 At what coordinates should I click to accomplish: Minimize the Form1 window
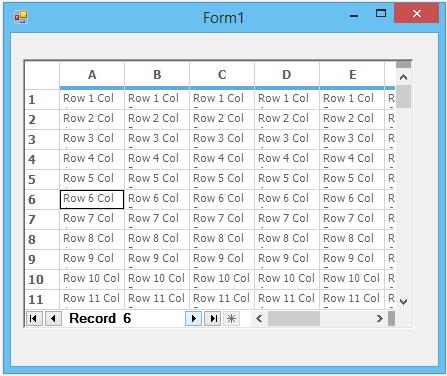[354, 15]
